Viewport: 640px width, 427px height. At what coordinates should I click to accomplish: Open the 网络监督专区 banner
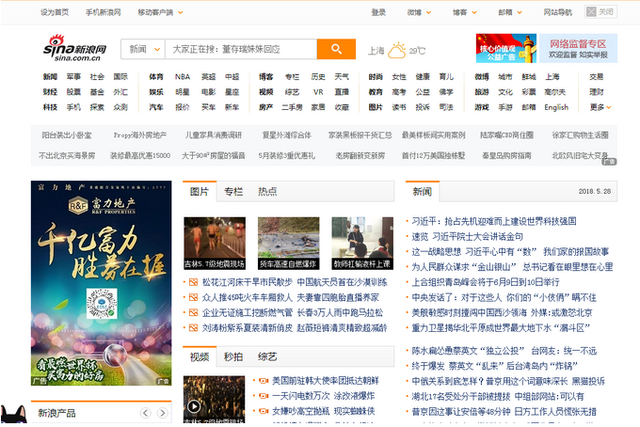(578, 48)
